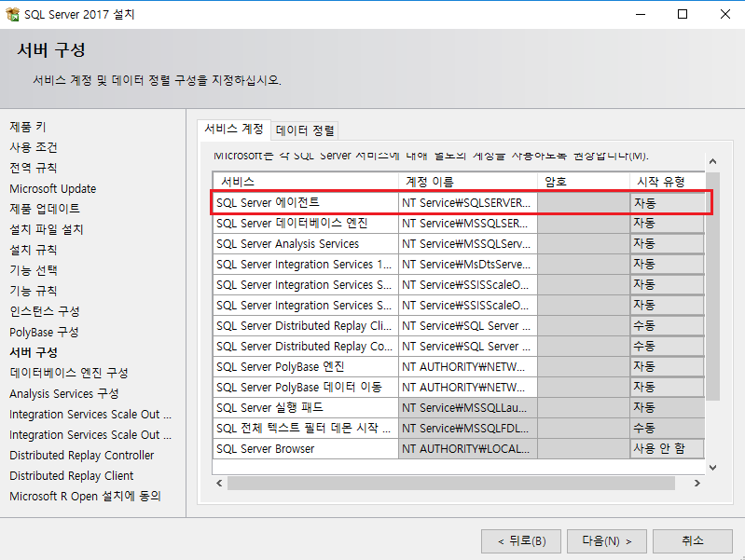Select the SQL Server 데이터베이스 엔진 service row
This screenshot has width=745, height=560.
pos(306,224)
